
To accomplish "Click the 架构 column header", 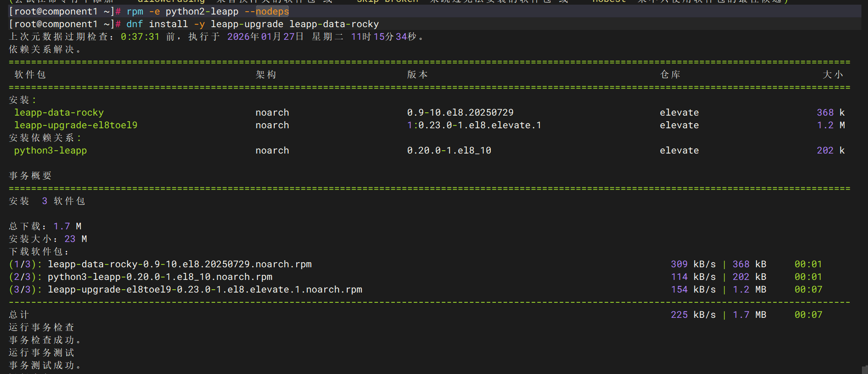I will pyautogui.click(x=266, y=74).
